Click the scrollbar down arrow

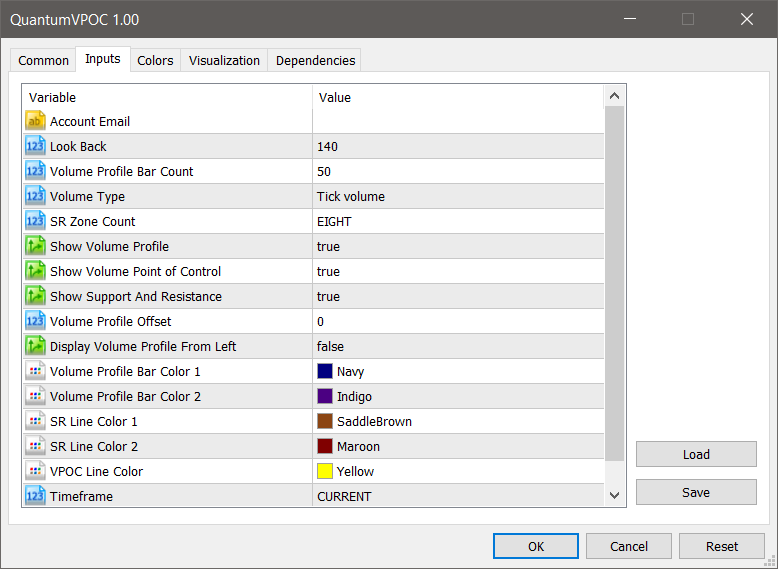614,495
